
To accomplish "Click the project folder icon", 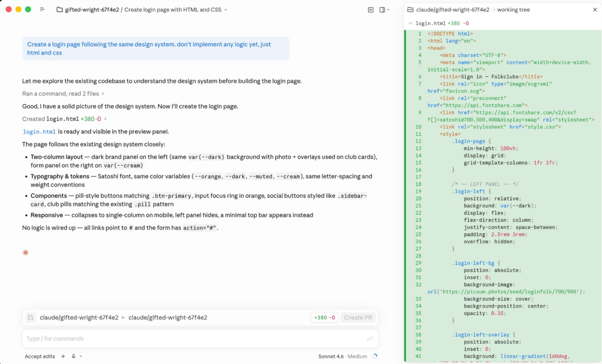I will click(59, 9).
